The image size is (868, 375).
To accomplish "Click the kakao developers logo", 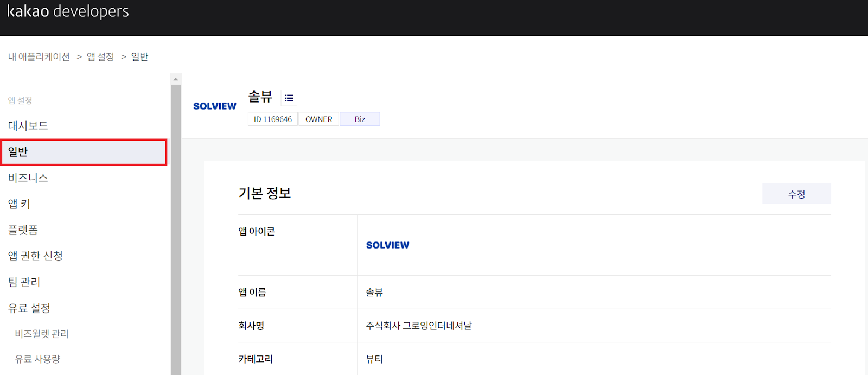I will point(68,11).
